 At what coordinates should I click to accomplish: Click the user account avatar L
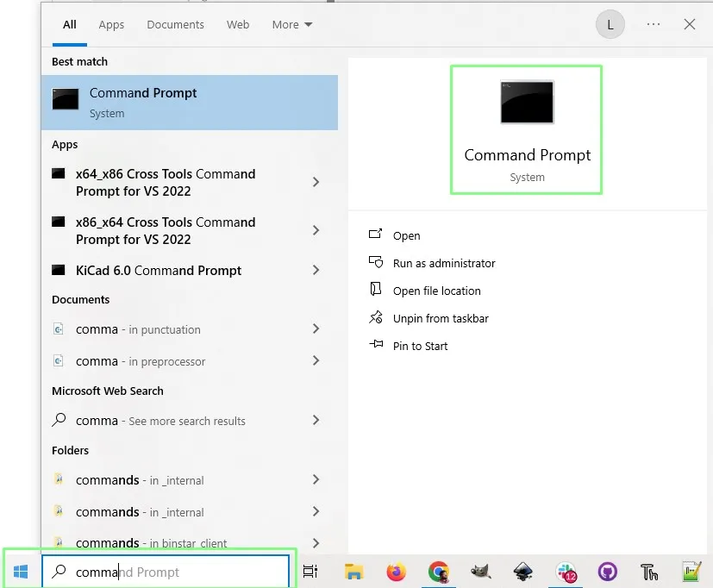point(610,24)
